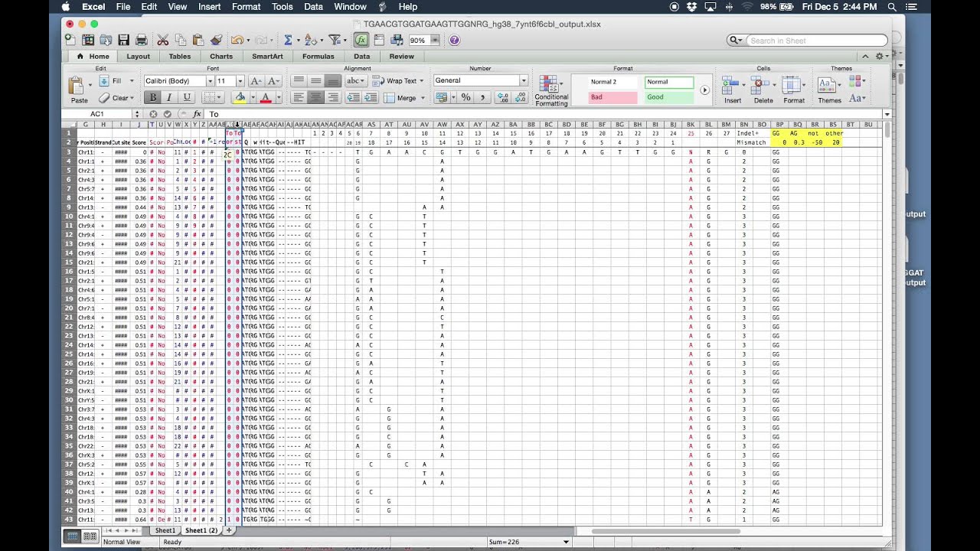Cut selection with scissors icon
The image size is (980, 551).
pyautogui.click(x=162, y=40)
